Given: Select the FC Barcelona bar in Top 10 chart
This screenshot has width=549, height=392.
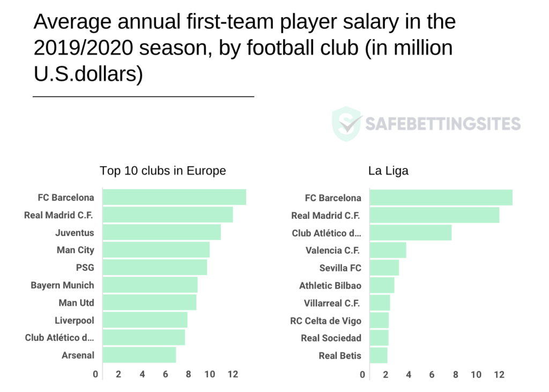Looking at the screenshot, I should (174, 197).
